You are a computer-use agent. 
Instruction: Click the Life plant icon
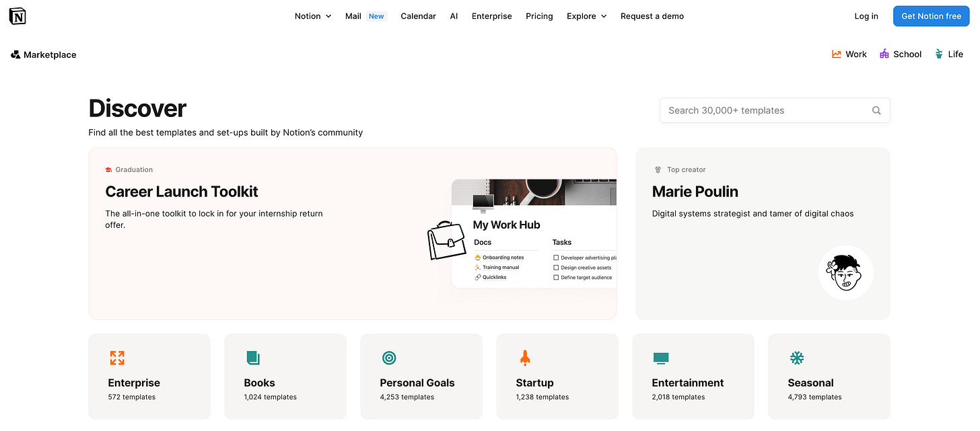(x=939, y=54)
